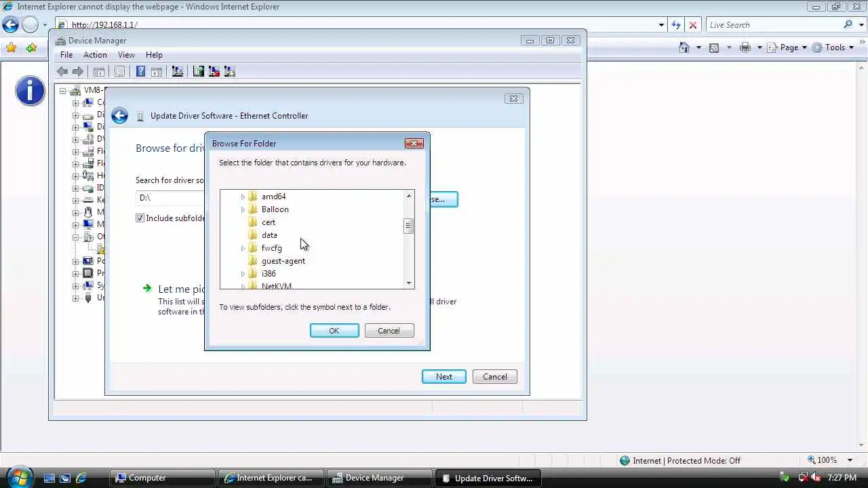The height and width of the screenshot is (488, 868).
Task: Click Add to Favorites star-plus icon
Action: (x=31, y=47)
